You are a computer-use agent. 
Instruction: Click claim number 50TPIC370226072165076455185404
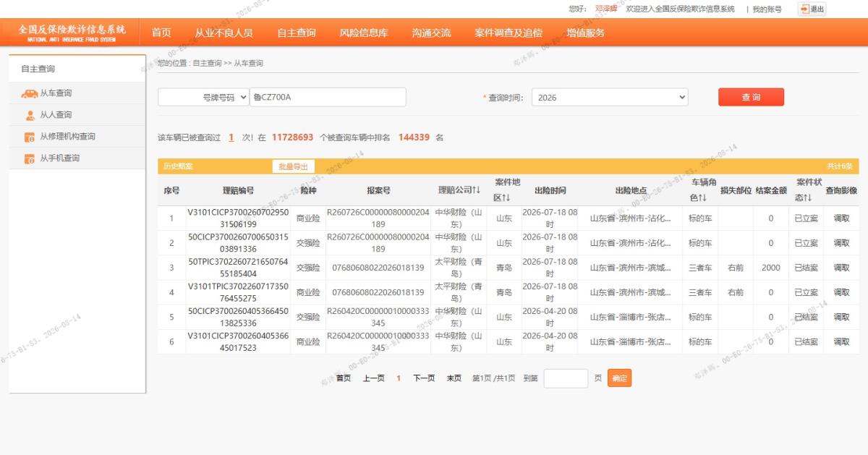pyautogui.click(x=238, y=268)
